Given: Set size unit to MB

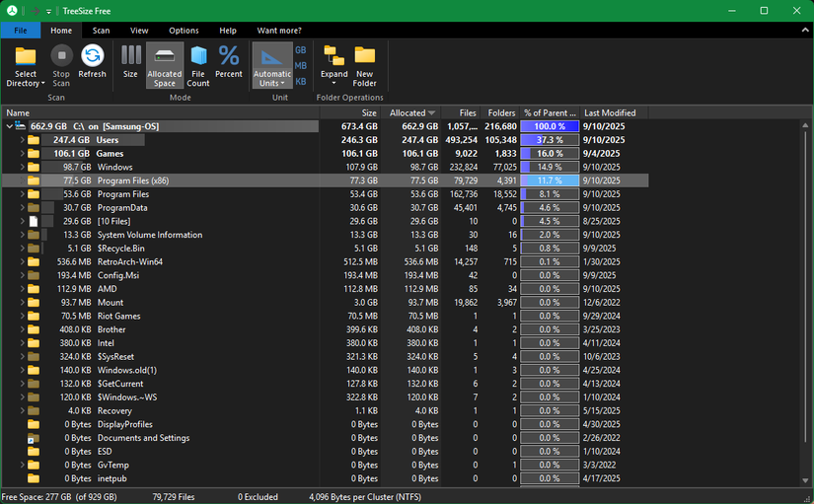Looking at the screenshot, I should point(301,65).
